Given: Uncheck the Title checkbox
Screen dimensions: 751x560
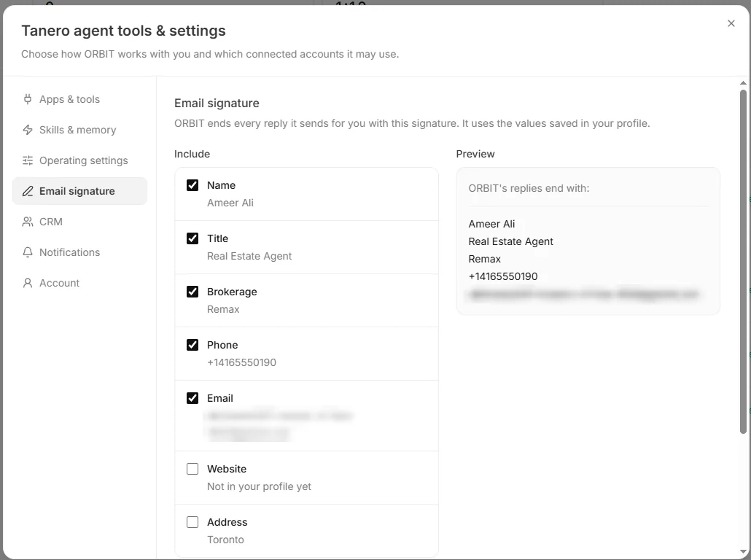Looking at the screenshot, I should pyautogui.click(x=192, y=238).
